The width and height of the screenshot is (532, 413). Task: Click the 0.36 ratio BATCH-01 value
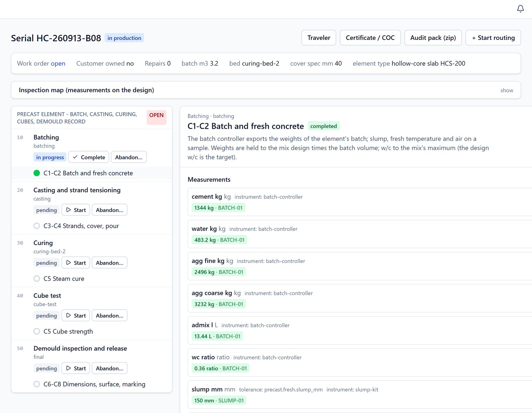tap(220, 368)
